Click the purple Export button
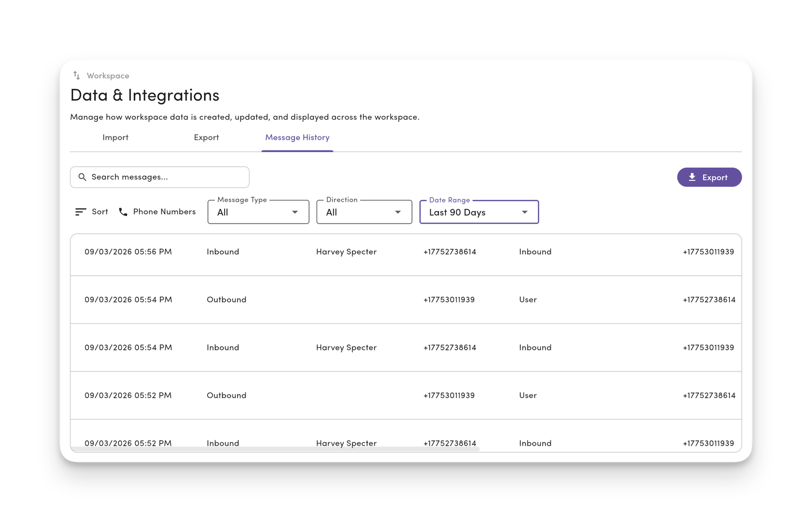This screenshot has width=812, height=522. (x=709, y=177)
